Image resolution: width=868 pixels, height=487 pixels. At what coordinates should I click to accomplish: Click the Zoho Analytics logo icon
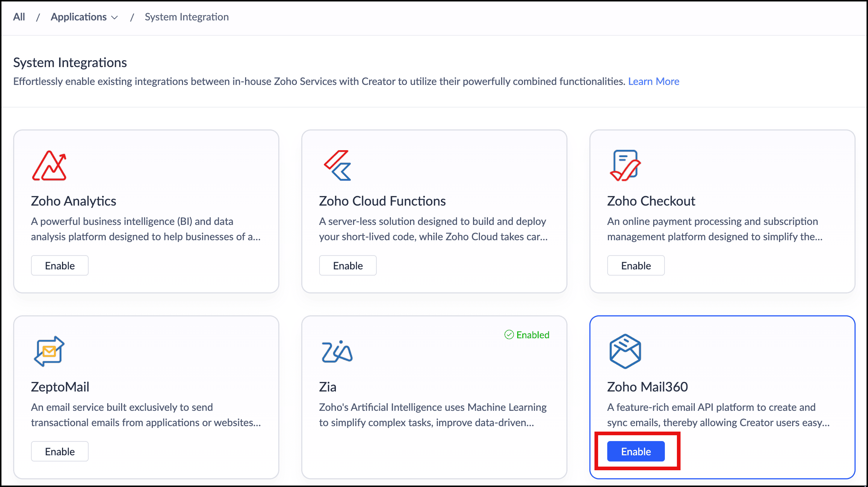click(49, 166)
